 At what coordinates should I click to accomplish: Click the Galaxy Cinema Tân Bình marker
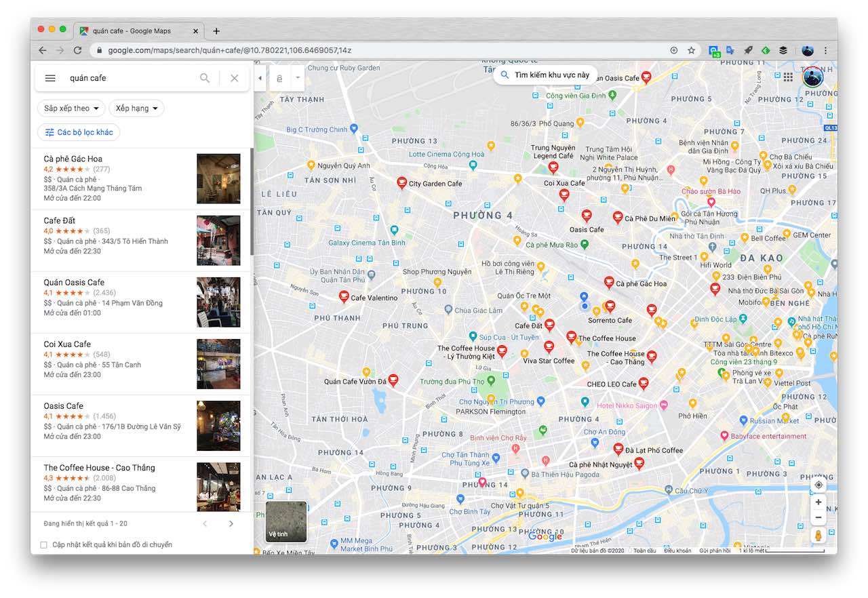coord(394,231)
